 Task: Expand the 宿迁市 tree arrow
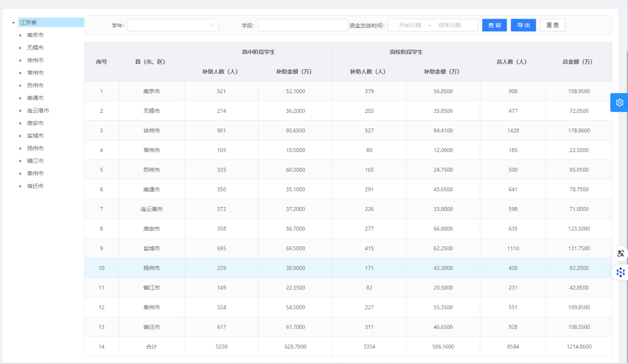[x=21, y=186]
